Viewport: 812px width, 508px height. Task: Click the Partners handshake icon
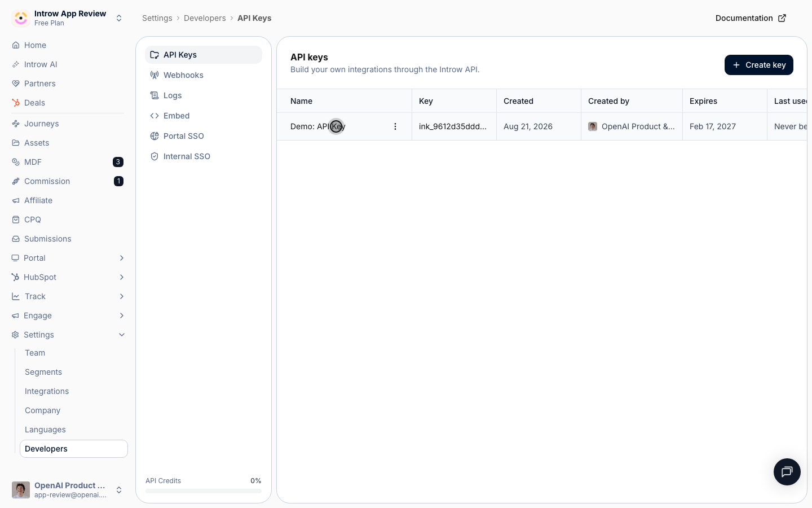(16, 84)
